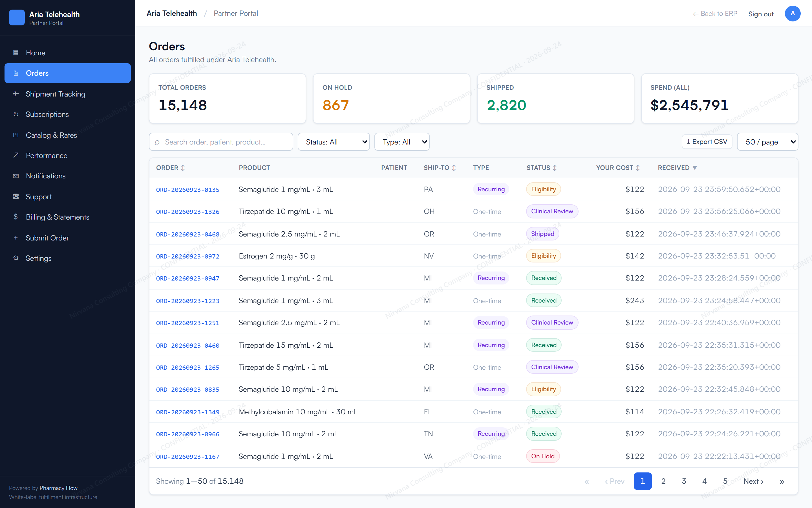Click Export CSV button
The image size is (812, 508).
click(707, 142)
